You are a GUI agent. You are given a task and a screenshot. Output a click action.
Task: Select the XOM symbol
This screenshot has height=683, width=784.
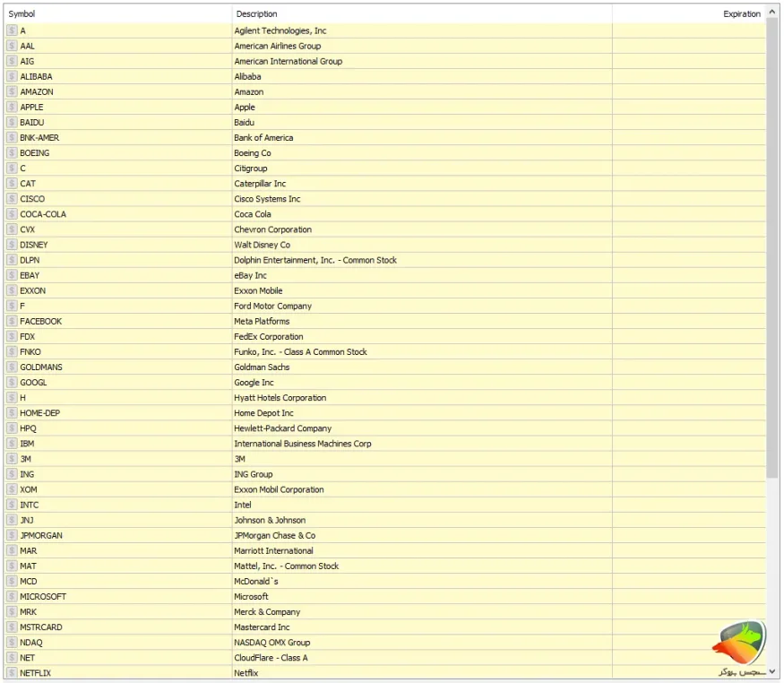(x=29, y=489)
